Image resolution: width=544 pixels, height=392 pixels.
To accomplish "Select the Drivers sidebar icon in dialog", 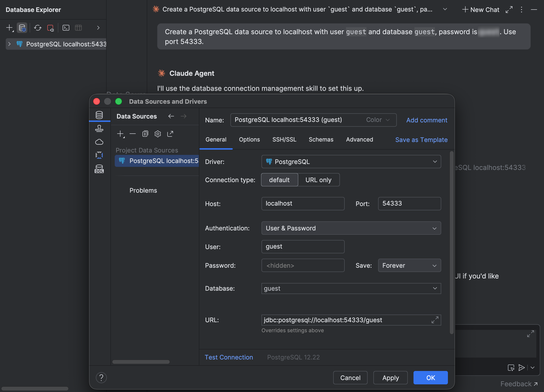I will click(99, 128).
